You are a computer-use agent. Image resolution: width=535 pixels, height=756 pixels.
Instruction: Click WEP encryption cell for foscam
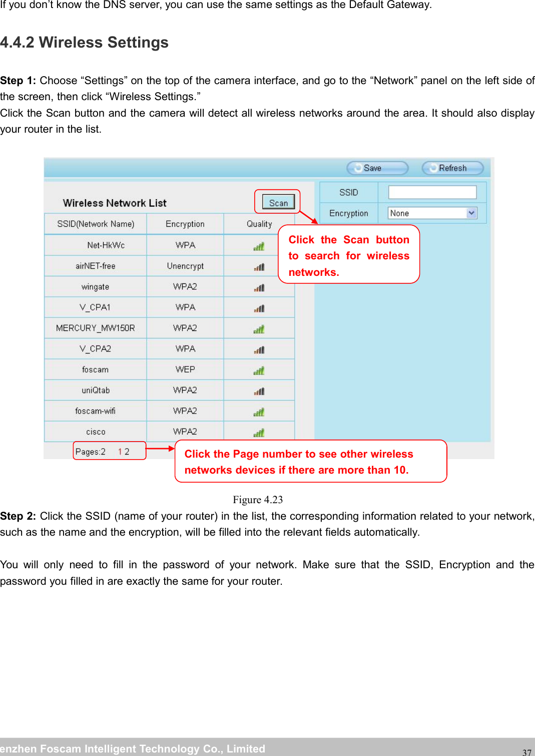tap(185, 369)
